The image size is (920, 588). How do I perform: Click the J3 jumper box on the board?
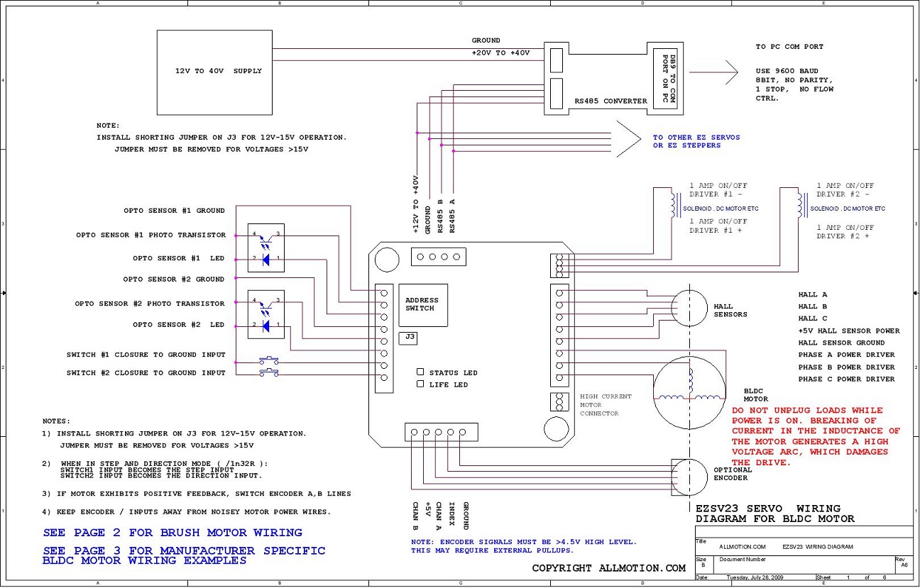410,338
